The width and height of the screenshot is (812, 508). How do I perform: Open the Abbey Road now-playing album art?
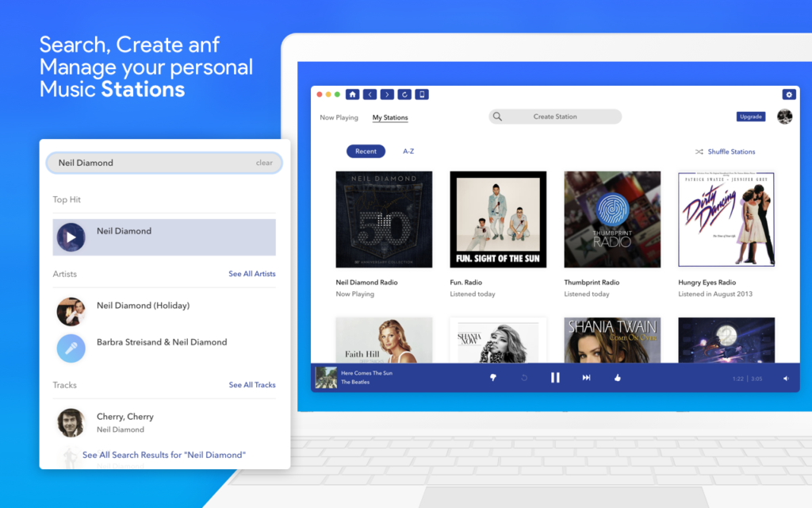point(326,377)
